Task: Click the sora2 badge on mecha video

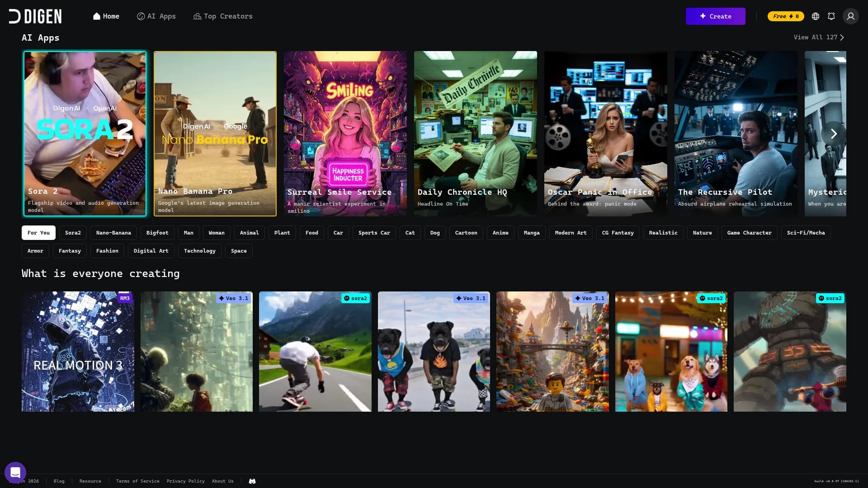Action: click(x=830, y=298)
